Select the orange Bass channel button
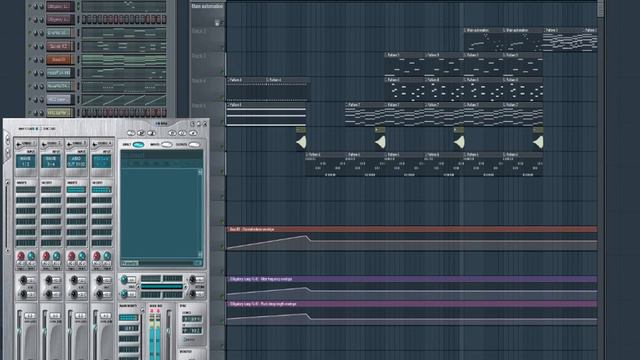Image resolution: width=640 pixels, height=360 pixels. [x=60, y=60]
